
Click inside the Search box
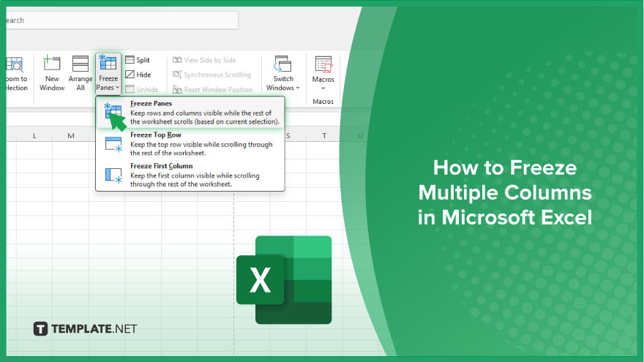(122, 20)
